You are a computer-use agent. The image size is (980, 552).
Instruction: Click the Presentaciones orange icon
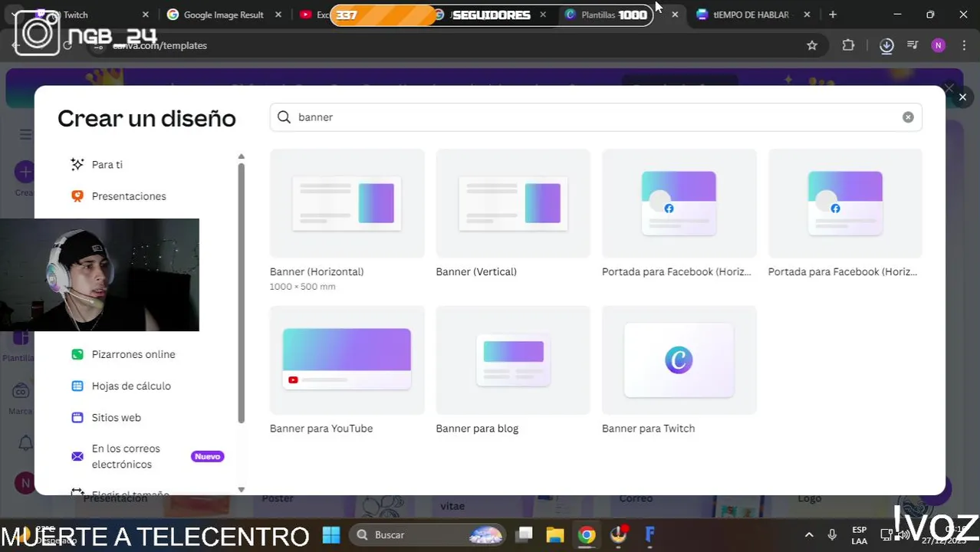click(77, 196)
